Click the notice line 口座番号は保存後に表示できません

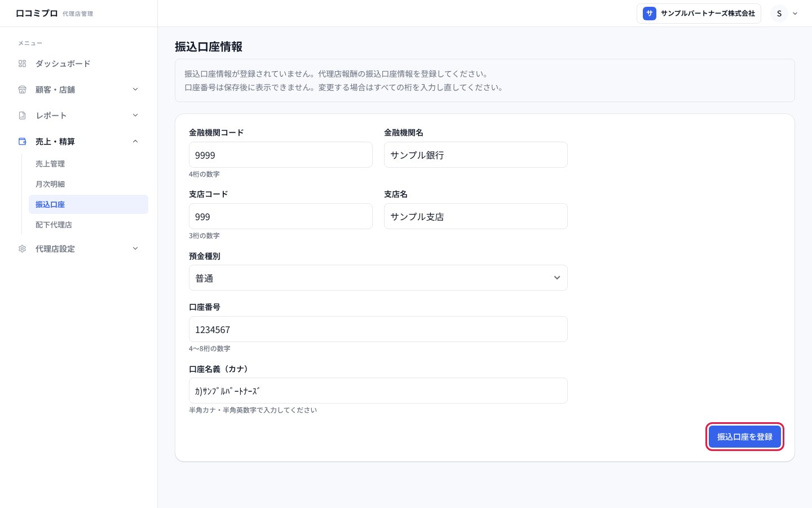click(x=345, y=87)
